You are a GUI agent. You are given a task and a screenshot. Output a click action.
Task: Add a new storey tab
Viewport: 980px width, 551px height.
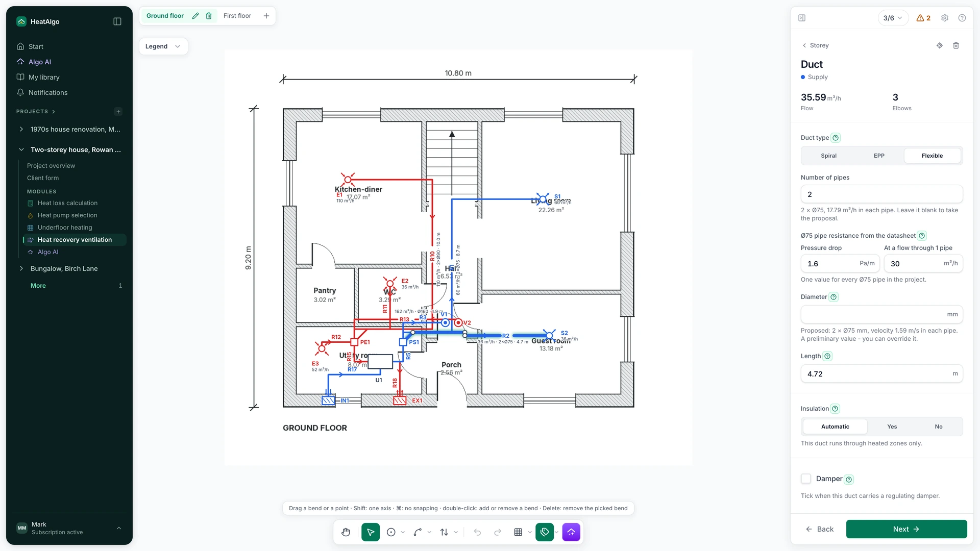click(266, 16)
